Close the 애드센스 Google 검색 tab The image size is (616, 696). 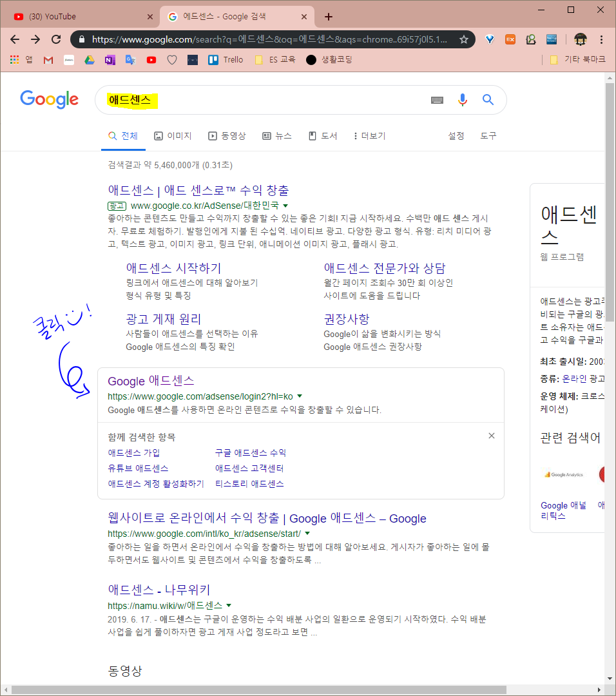tap(304, 17)
